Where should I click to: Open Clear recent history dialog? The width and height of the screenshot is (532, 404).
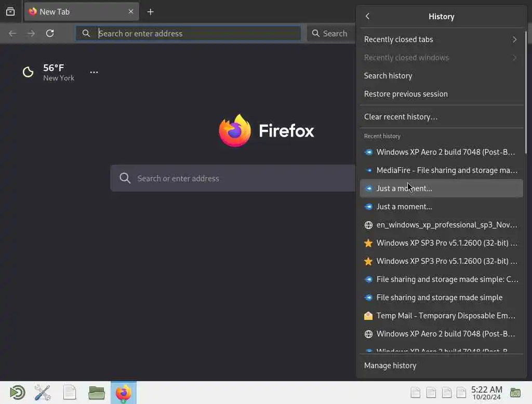click(441, 117)
